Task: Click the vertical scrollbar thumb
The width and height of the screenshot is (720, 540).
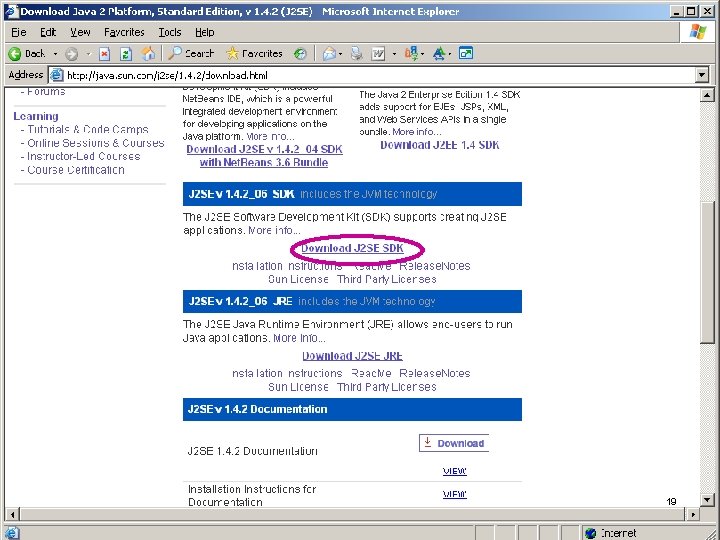Action: 707,272
